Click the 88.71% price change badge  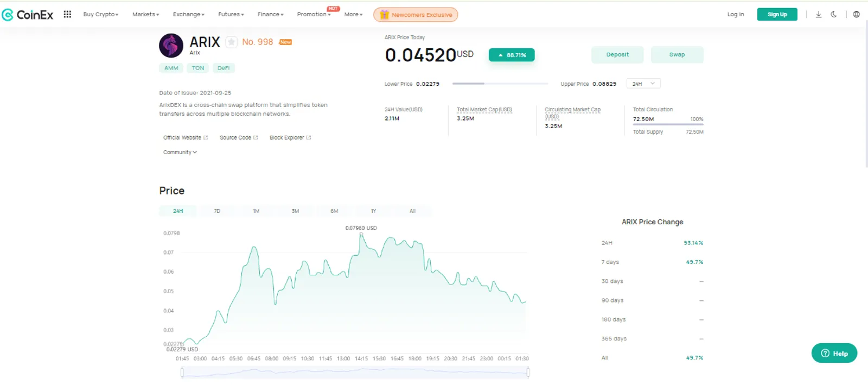[x=512, y=55]
